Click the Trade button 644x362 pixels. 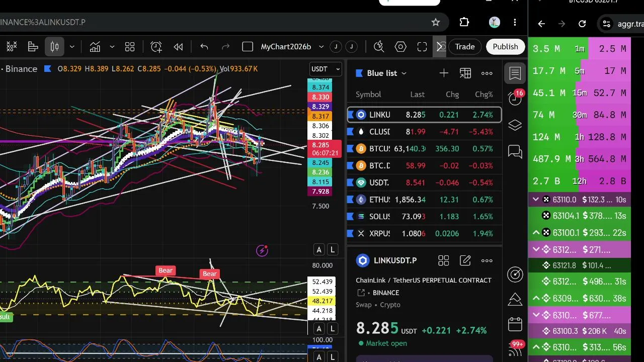[x=465, y=47]
